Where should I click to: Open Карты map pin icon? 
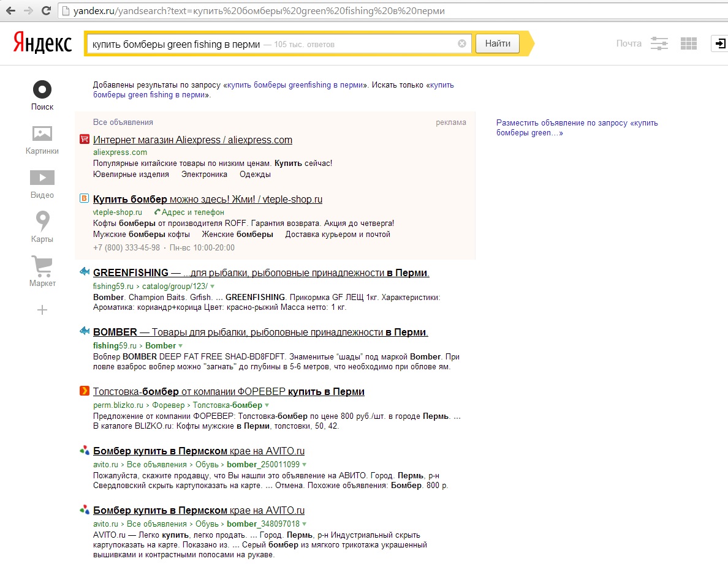click(42, 221)
